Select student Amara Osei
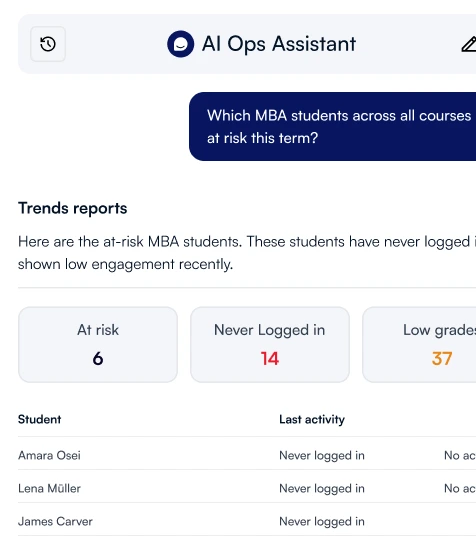Screen dimensions: 476x540 point(49,456)
